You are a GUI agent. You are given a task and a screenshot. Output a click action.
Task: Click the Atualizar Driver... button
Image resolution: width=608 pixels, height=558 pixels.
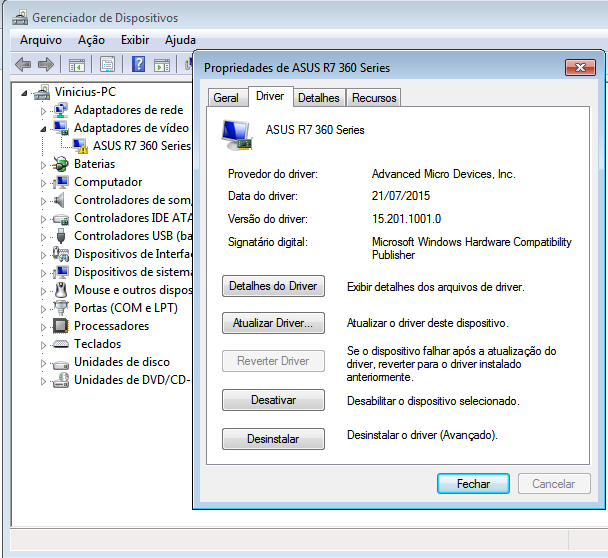[x=273, y=323]
